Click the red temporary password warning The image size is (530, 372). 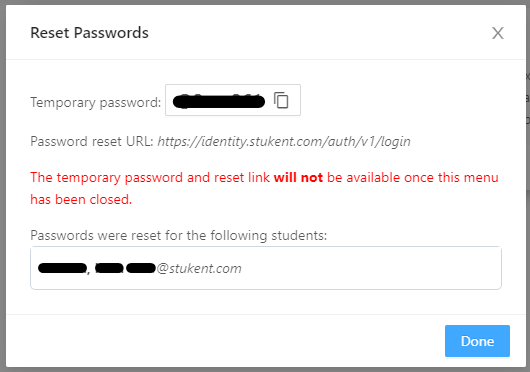click(264, 188)
